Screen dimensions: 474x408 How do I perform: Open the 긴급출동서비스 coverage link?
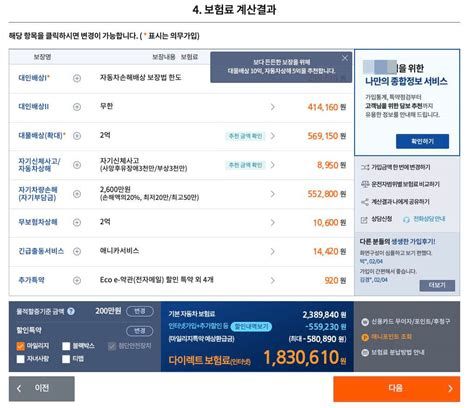[x=41, y=251]
